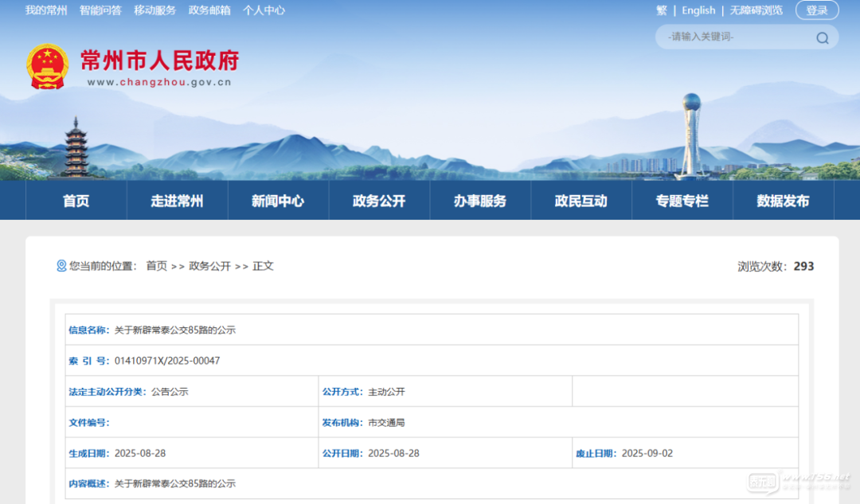The image size is (860, 504).
Task: Open 新闻中心 navigation tab
Action: coord(278,201)
